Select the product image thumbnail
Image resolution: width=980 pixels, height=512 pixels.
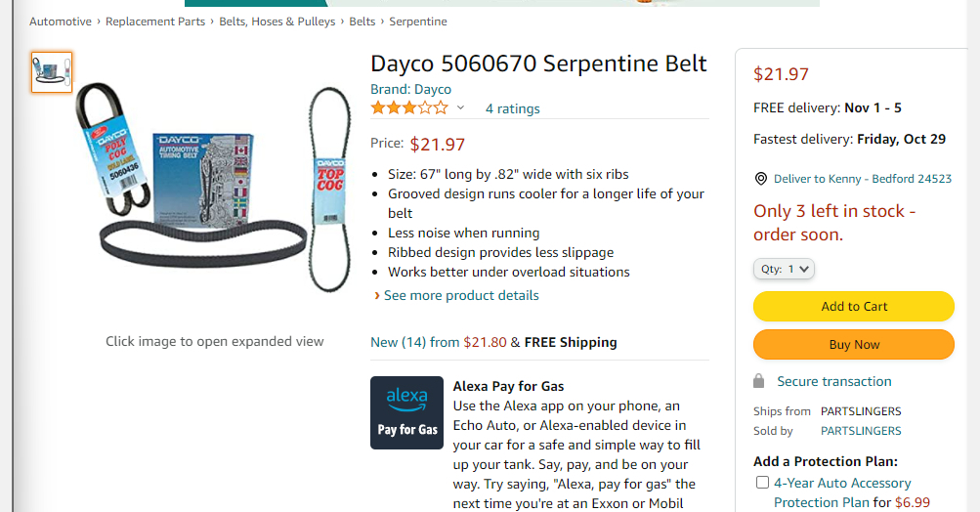click(52, 72)
